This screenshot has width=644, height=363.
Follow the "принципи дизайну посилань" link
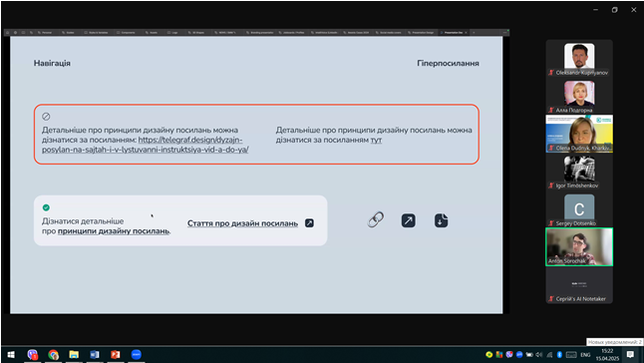point(114,231)
